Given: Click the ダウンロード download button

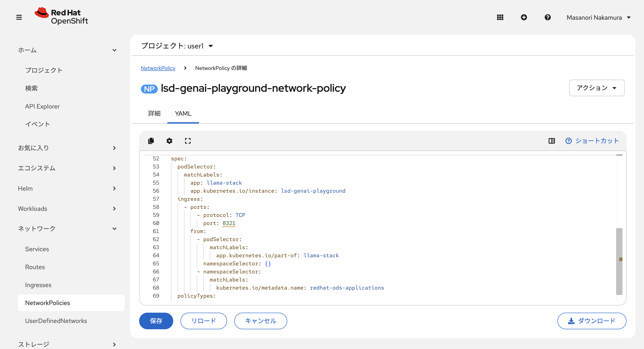Looking at the screenshot, I should click(x=591, y=321).
